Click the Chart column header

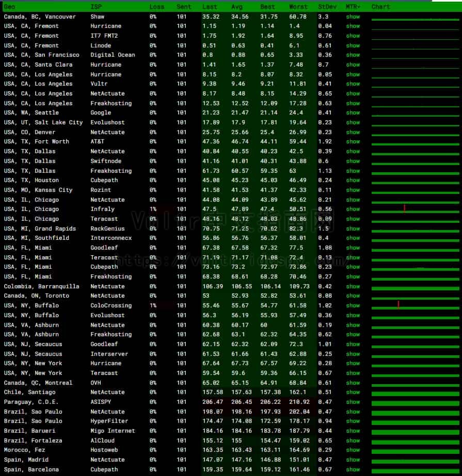pyautogui.click(x=380, y=7)
